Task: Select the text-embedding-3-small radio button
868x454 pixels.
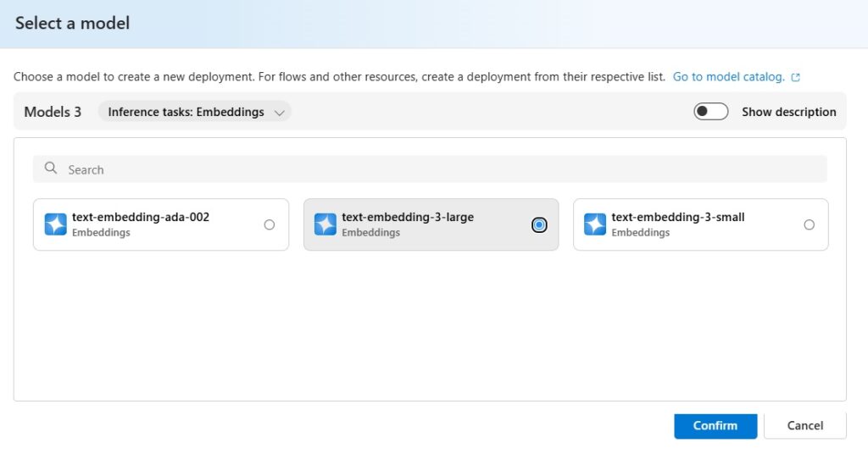Action: point(810,224)
